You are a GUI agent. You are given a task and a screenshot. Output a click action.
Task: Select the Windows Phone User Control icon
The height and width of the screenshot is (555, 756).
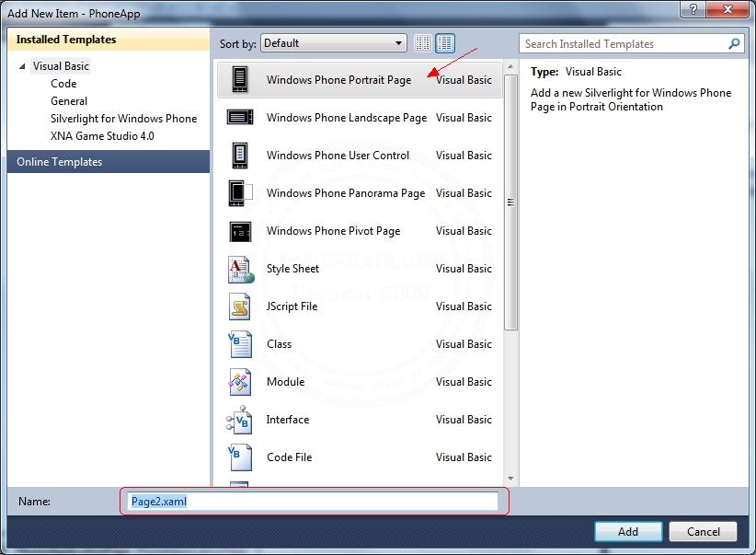[240, 155]
